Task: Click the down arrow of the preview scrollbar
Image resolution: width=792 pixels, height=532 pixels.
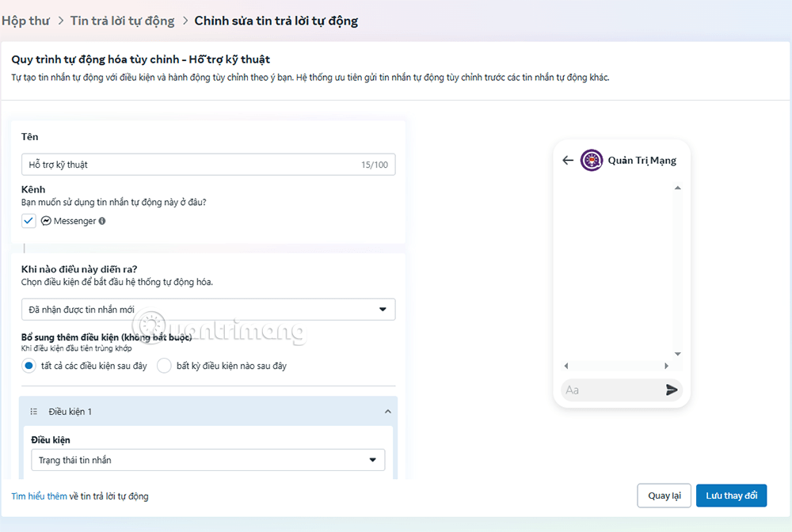Action: point(677,353)
